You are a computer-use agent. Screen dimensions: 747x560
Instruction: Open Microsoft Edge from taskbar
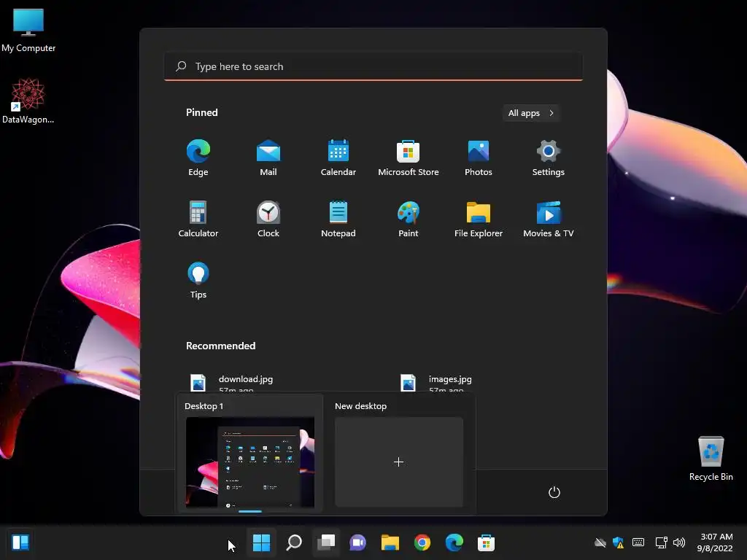point(454,542)
